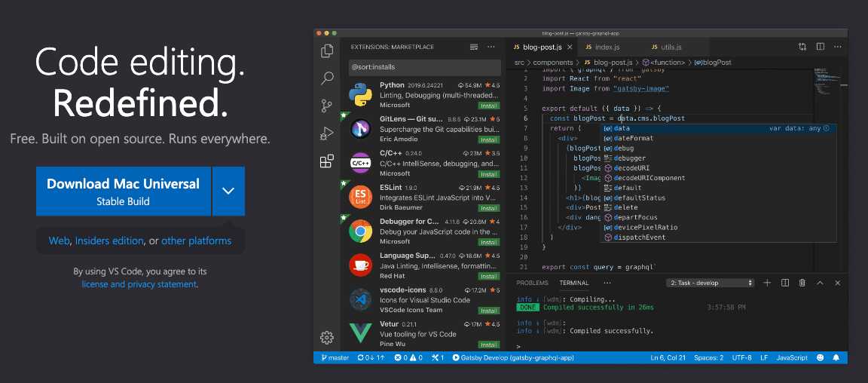Click Download Mac Universal Stable Build
868x383 pixels.
click(123, 191)
